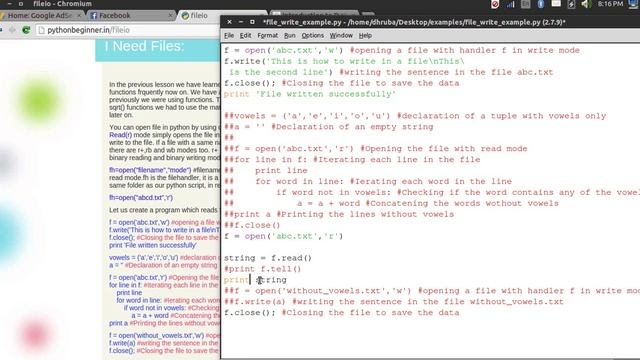Click the '## print line' code line

pyautogui.click(x=266, y=171)
